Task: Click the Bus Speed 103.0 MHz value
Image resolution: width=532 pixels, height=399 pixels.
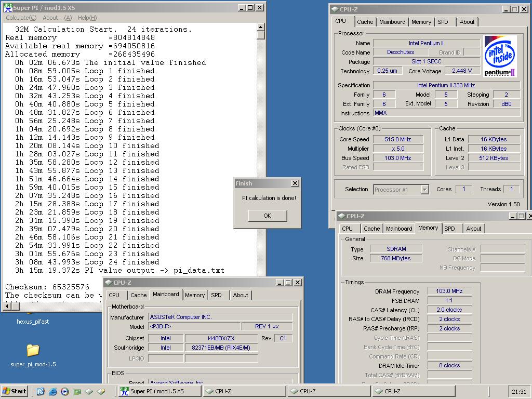Action: pos(398,158)
